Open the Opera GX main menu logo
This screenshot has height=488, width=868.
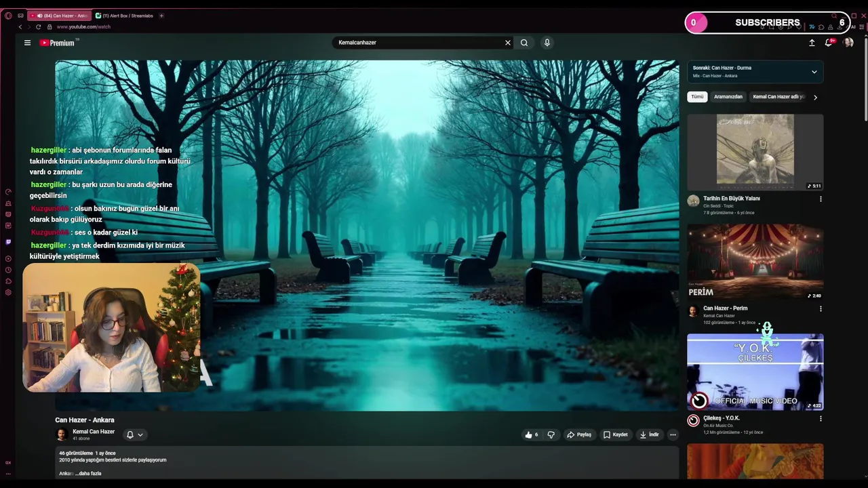coord(8,16)
